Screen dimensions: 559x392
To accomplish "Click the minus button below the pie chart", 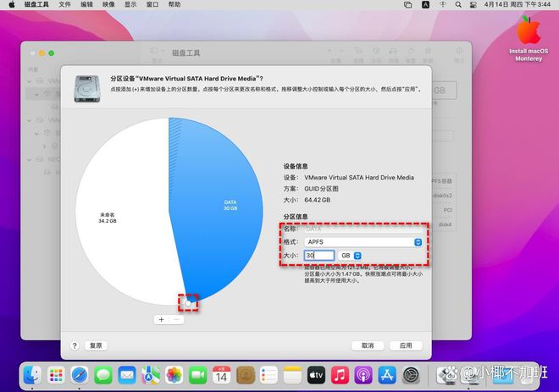I will (177, 320).
